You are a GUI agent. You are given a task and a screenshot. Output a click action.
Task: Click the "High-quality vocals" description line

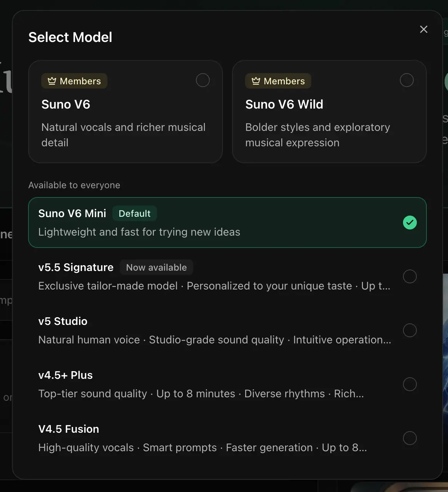(202, 448)
